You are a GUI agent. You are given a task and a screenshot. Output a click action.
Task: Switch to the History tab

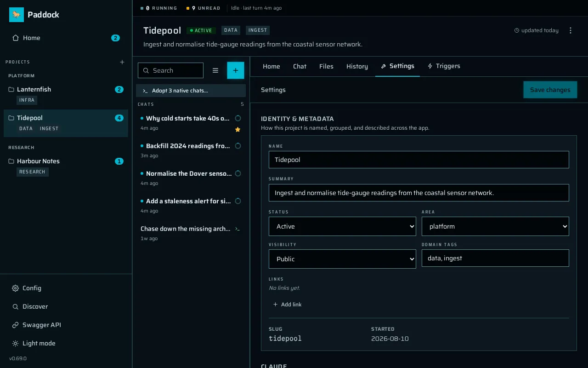click(357, 66)
